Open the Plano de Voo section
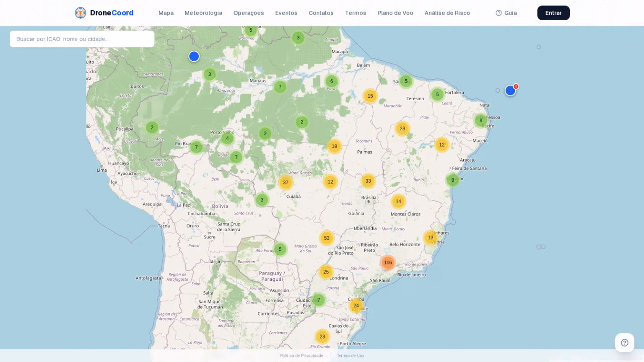This screenshot has width=644, height=362. (x=395, y=13)
